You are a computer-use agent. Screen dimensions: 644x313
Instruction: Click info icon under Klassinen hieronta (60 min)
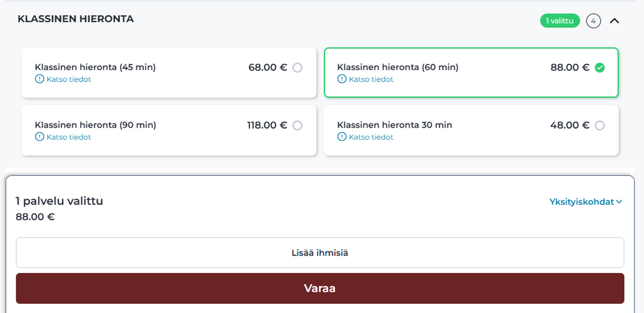click(342, 80)
